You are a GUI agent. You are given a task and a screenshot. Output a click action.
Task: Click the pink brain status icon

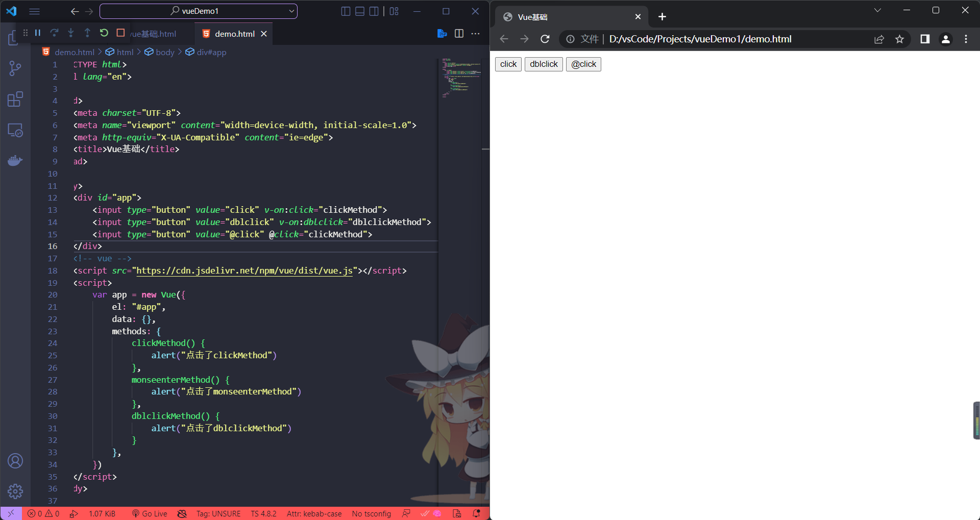pos(437,513)
